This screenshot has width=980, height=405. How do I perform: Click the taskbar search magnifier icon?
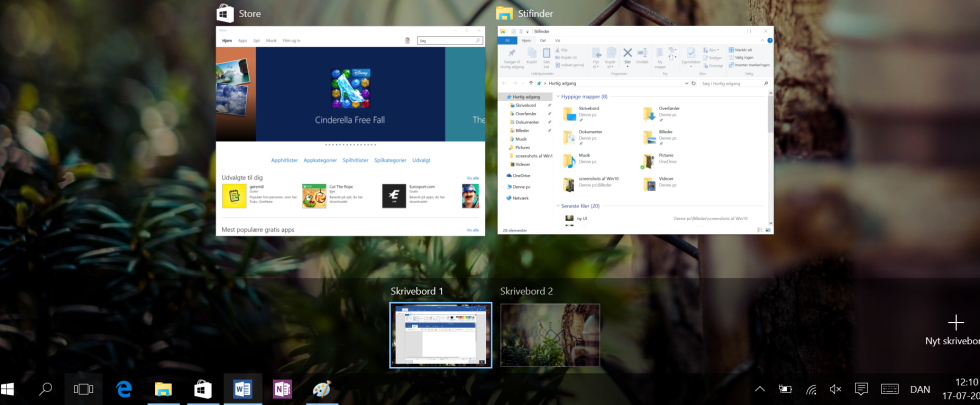[x=46, y=389]
